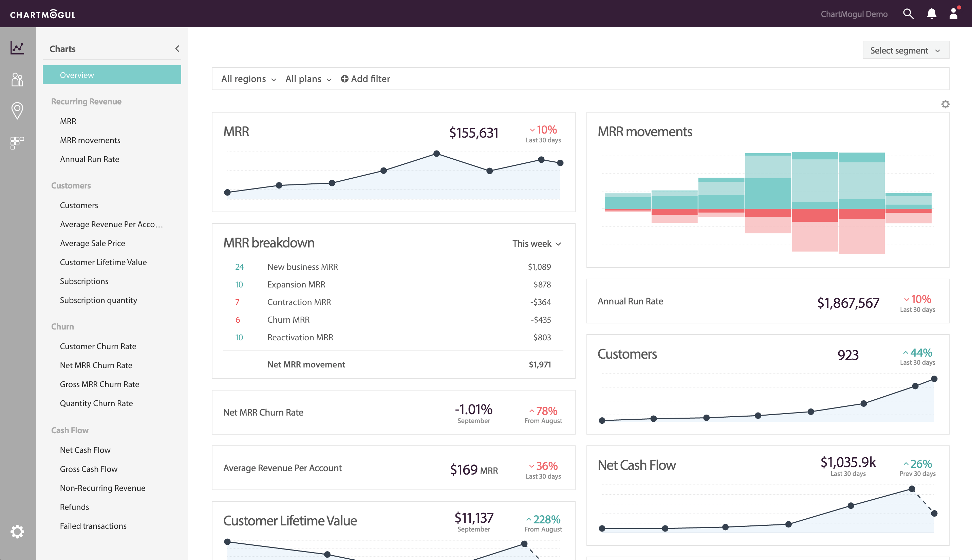Collapse the Charts sidebar panel
972x560 pixels.
(176, 48)
